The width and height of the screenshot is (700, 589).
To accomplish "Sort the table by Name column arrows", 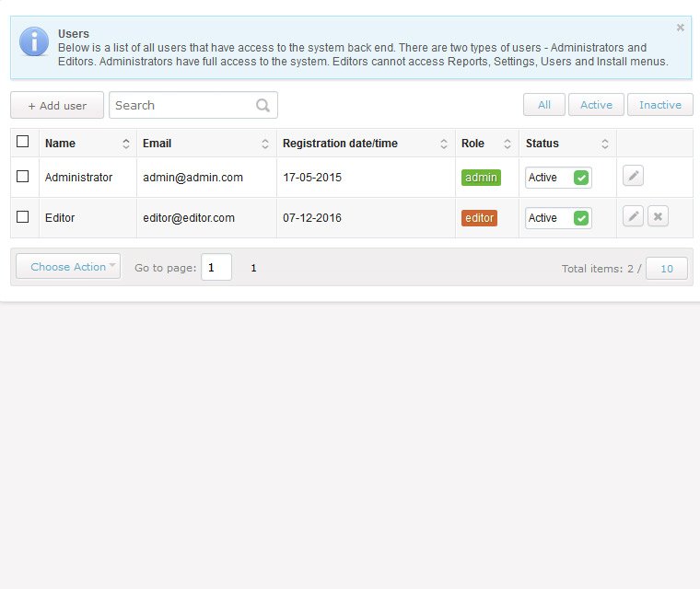I will pyautogui.click(x=126, y=144).
